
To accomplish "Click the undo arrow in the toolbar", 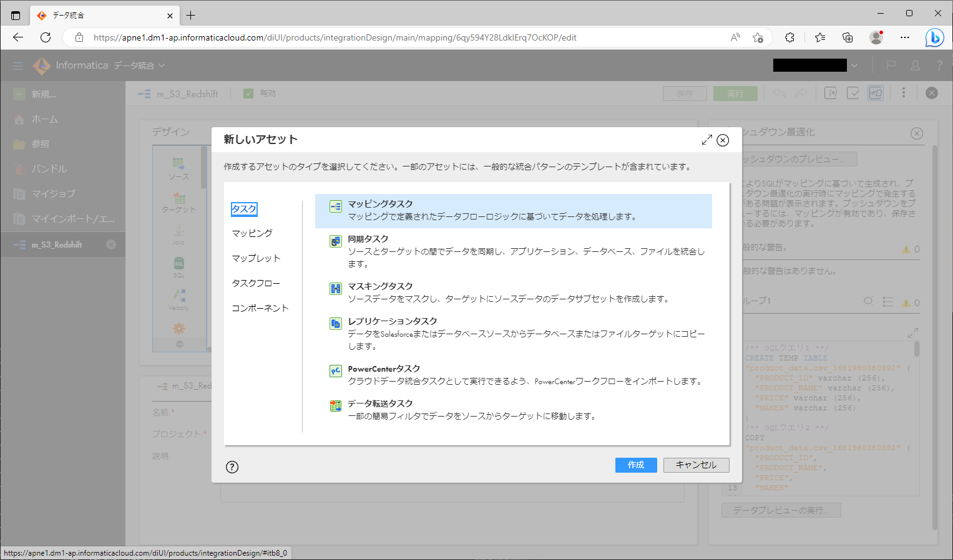I will tap(780, 93).
